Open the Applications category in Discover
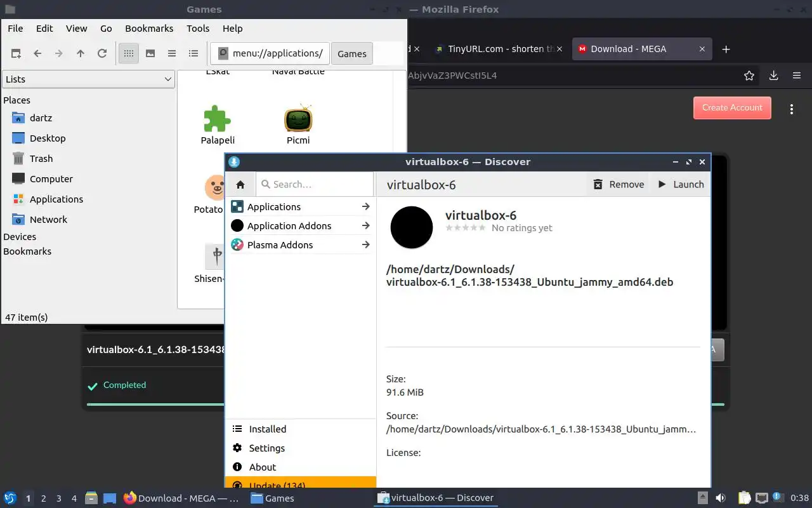 [x=301, y=207]
